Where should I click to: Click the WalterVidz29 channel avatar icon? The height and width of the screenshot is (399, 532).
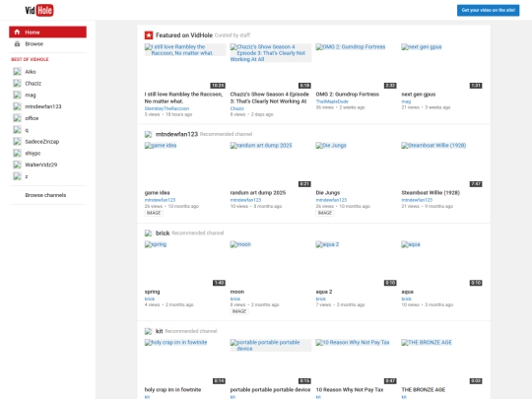click(17, 165)
